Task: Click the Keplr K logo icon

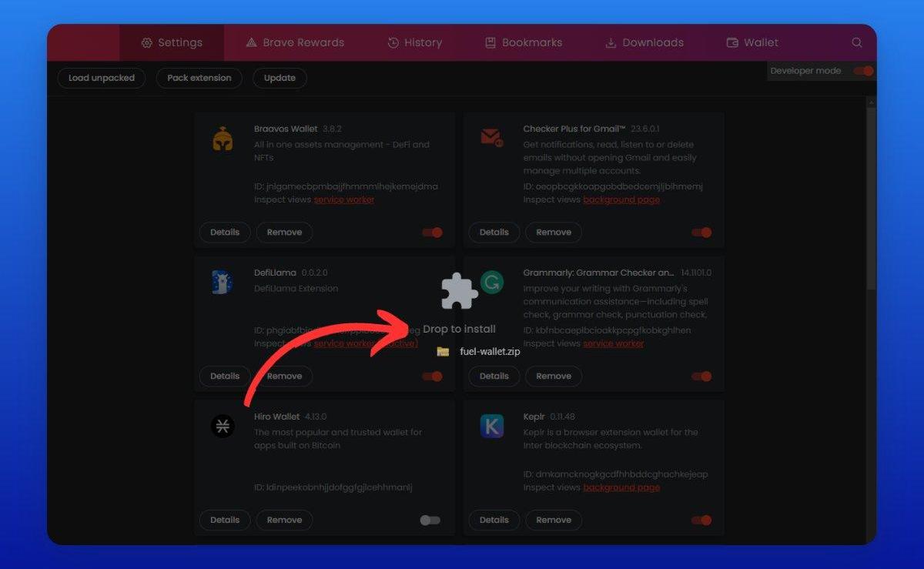Action: (491, 426)
